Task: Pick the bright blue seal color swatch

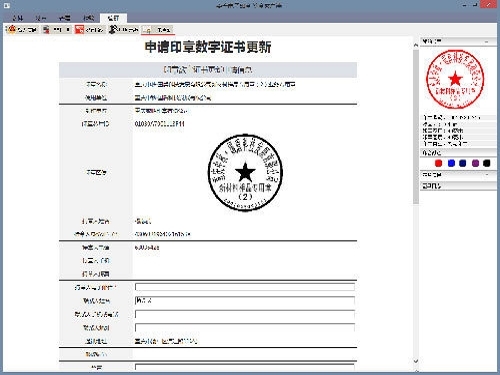Action: coord(451,163)
